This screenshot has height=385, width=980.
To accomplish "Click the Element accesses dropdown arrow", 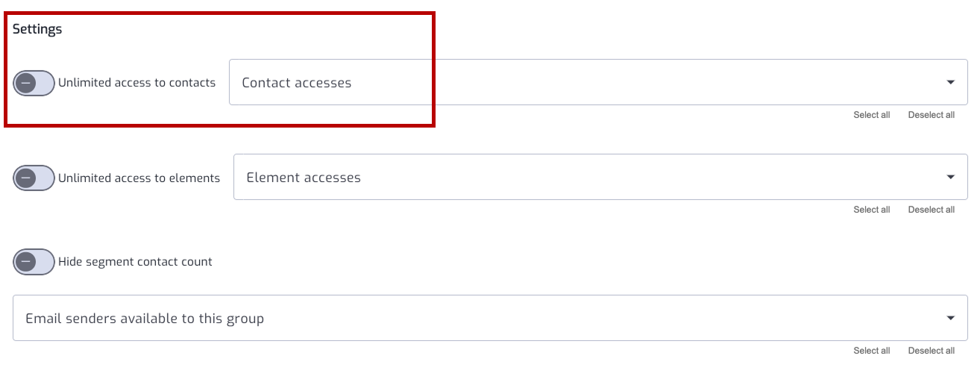I will (950, 177).
